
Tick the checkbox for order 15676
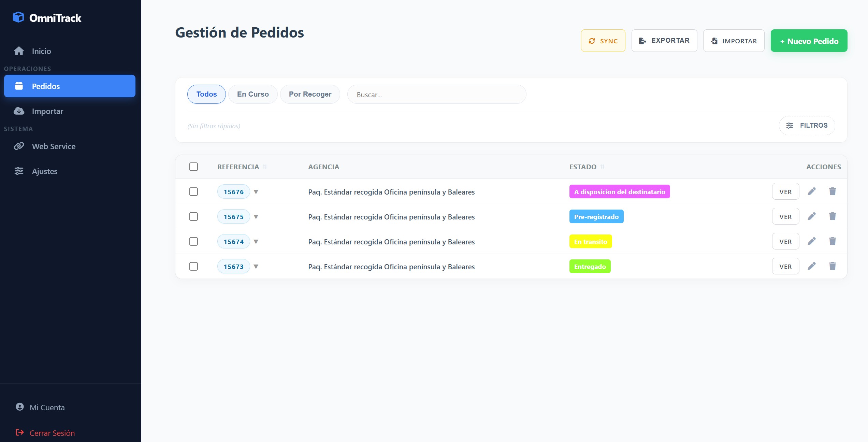[x=193, y=191]
